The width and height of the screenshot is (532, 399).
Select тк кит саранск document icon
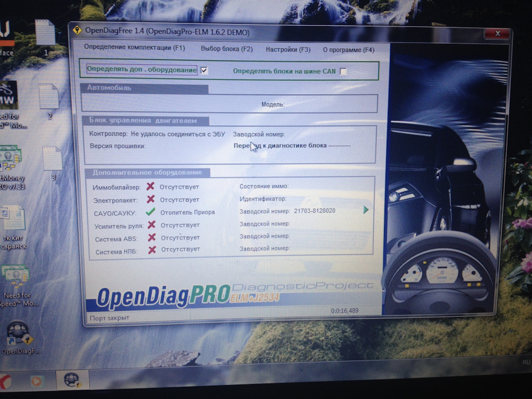pos(13,227)
